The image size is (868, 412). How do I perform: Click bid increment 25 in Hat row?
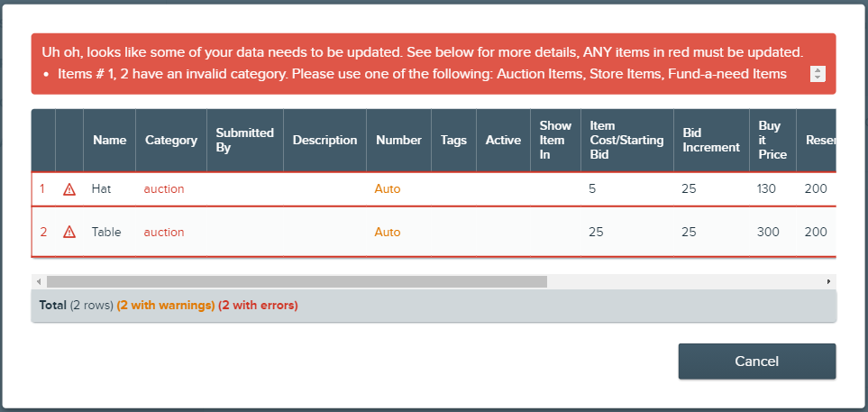point(690,188)
